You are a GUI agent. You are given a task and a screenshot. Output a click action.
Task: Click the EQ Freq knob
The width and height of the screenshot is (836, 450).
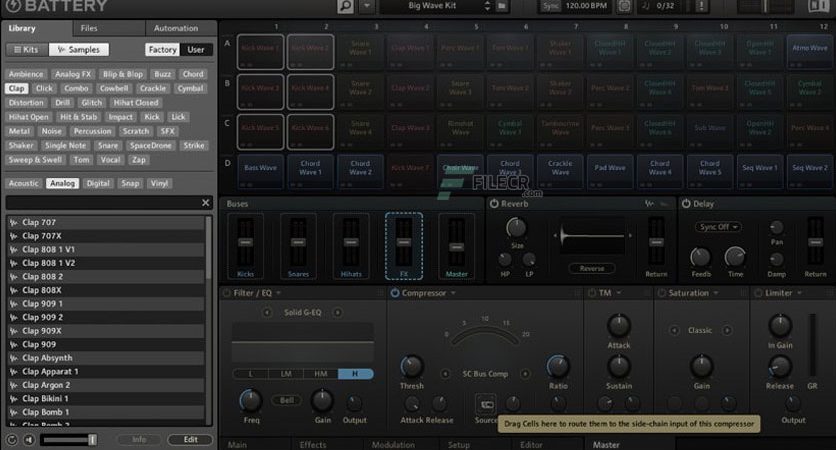coord(251,400)
